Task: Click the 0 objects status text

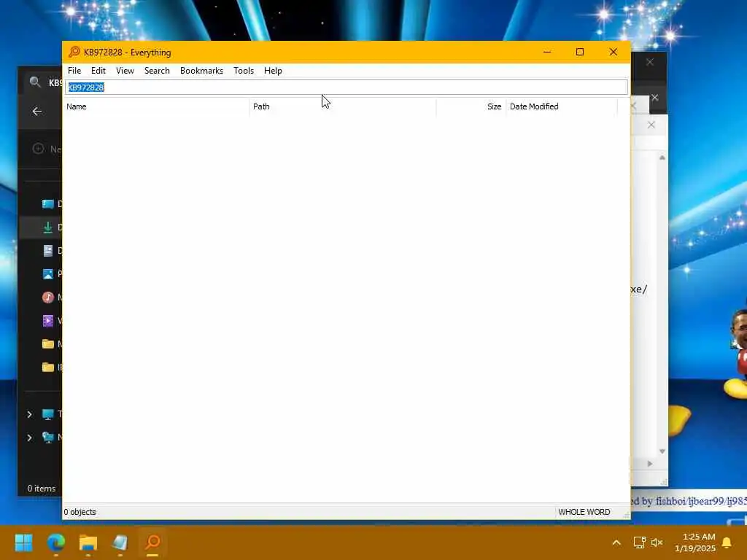Action: coord(80,512)
